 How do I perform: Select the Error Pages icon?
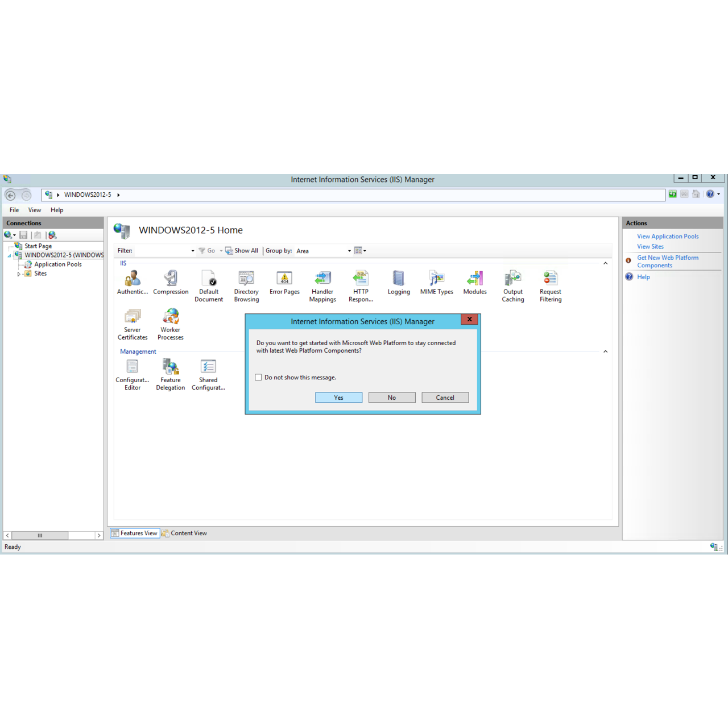284,282
